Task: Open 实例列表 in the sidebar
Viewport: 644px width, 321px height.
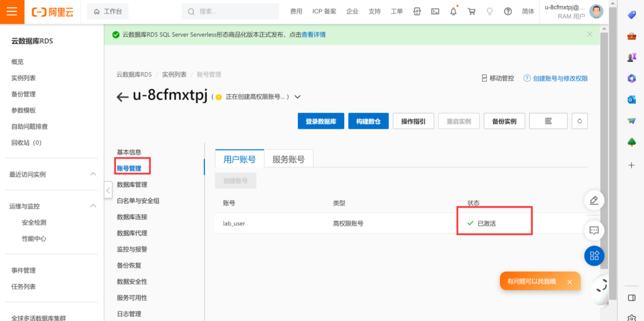Action: pyautogui.click(x=23, y=78)
